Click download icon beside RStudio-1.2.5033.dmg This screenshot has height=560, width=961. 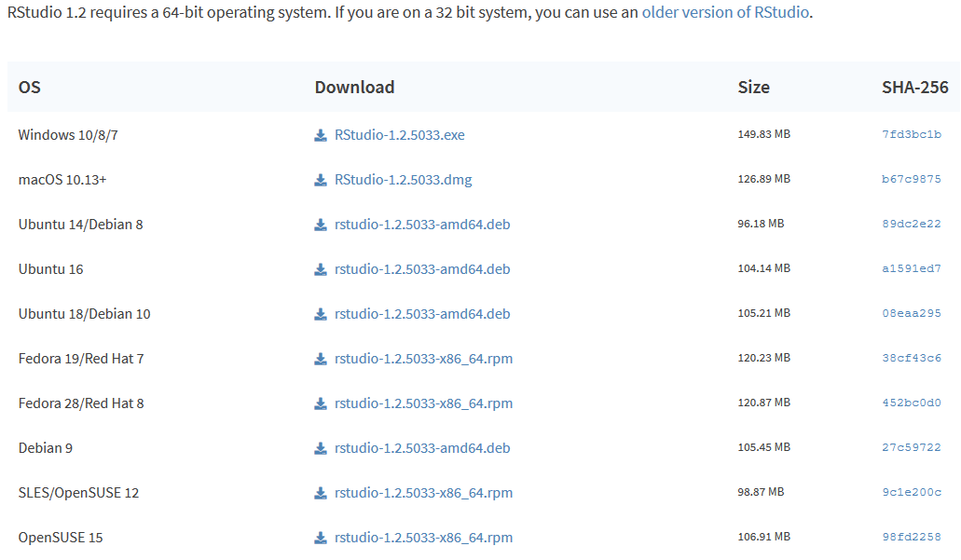pos(321,180)
